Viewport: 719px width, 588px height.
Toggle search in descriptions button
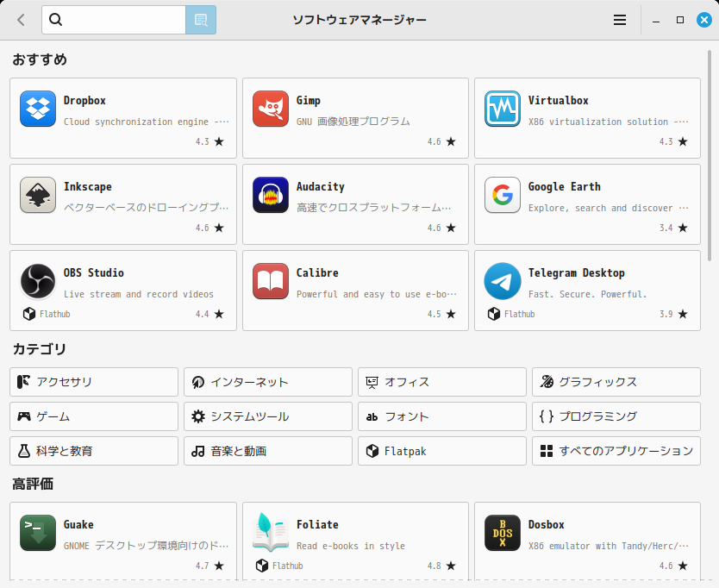(201, 20)
